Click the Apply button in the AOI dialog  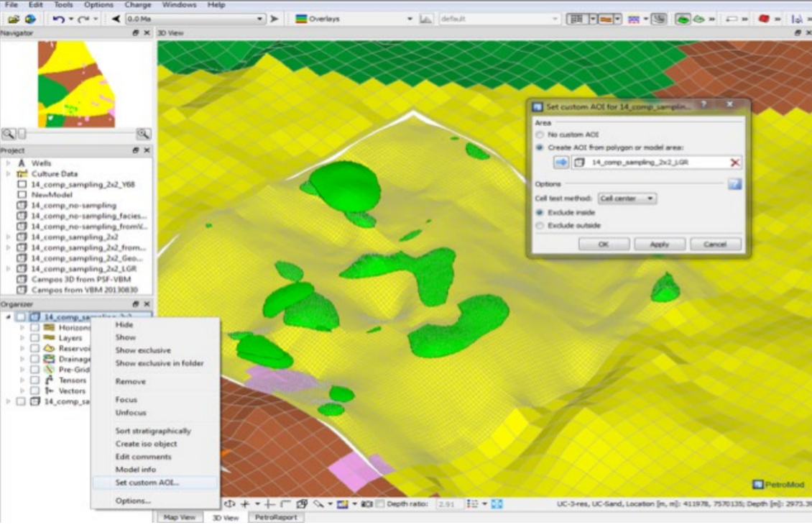tap(660, 244)
